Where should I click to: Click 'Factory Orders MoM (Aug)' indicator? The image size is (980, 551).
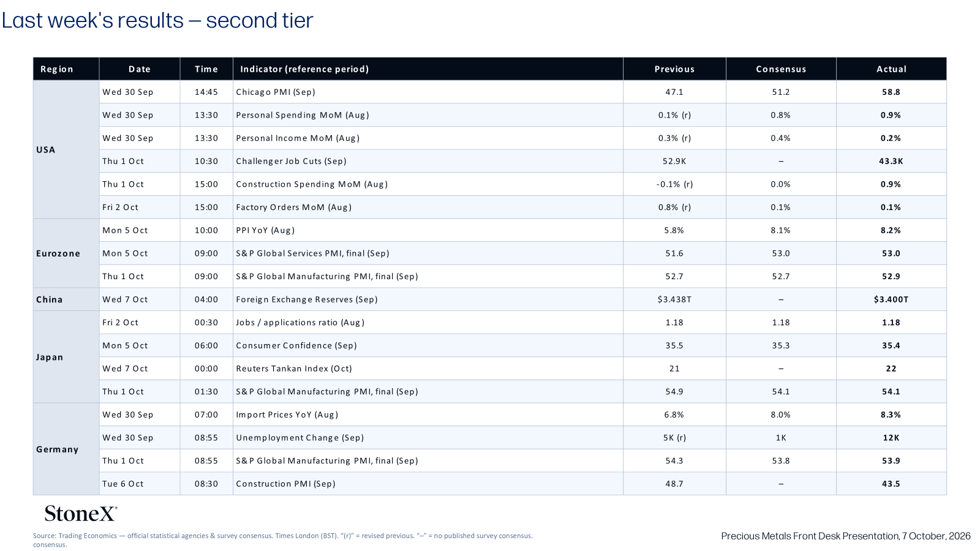[x=294, y=208]
